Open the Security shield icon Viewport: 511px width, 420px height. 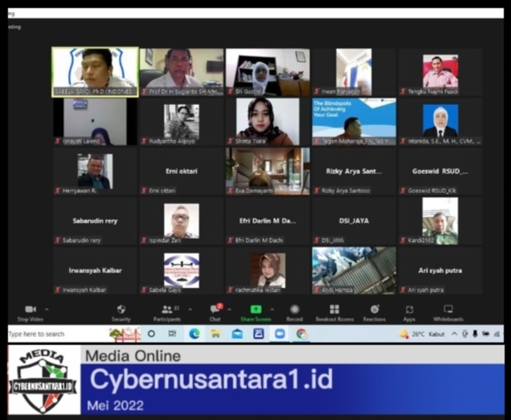tap(121, 309)
